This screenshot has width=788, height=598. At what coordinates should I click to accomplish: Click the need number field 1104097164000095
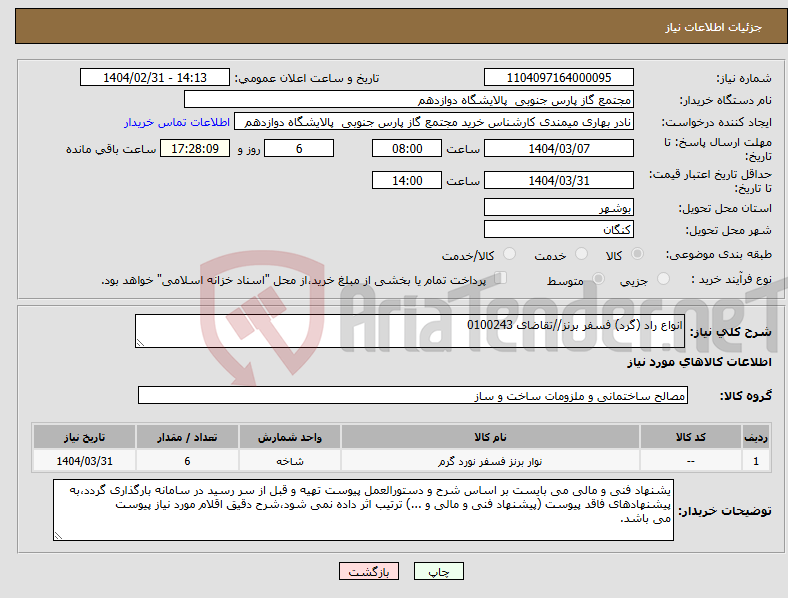tap(558, 77)
